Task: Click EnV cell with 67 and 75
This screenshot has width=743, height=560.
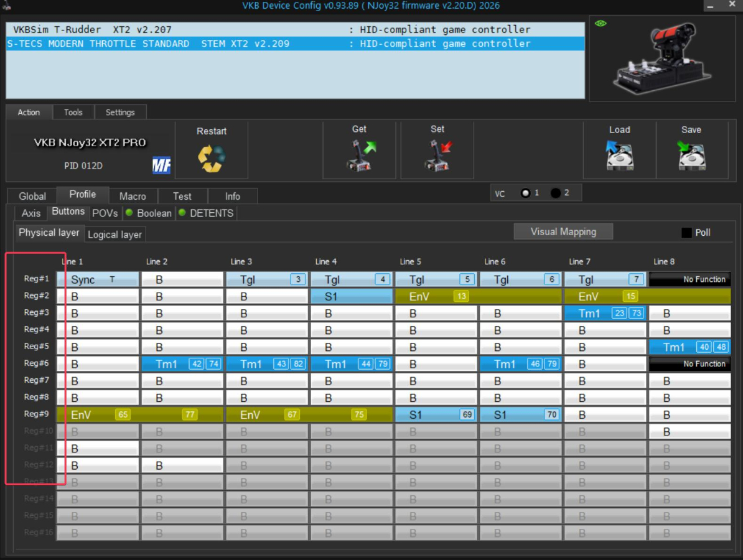Action: point(309,414)
